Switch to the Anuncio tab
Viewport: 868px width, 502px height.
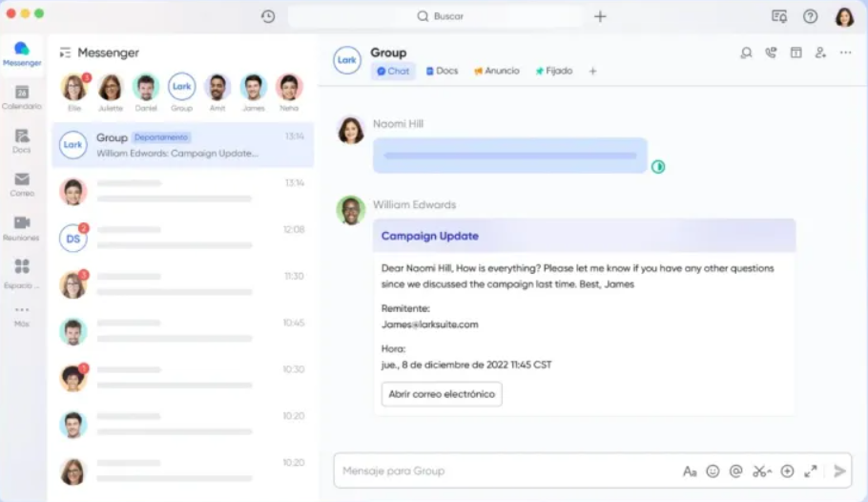(497, 71)
